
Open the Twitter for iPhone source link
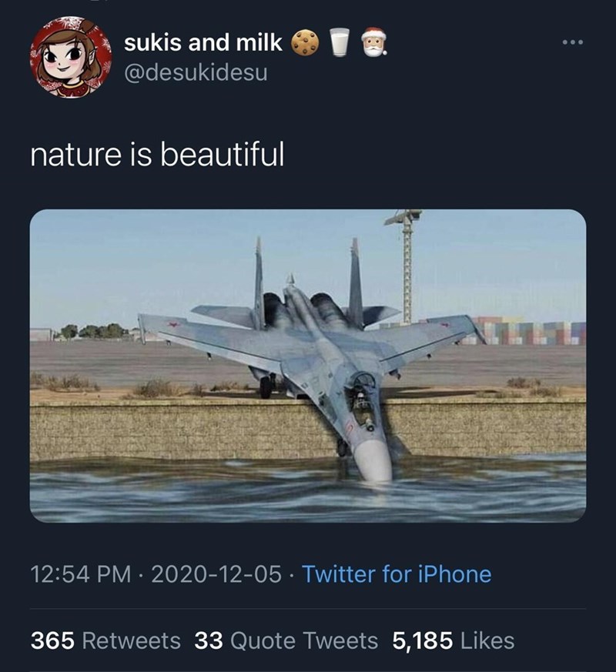point(396,574)
